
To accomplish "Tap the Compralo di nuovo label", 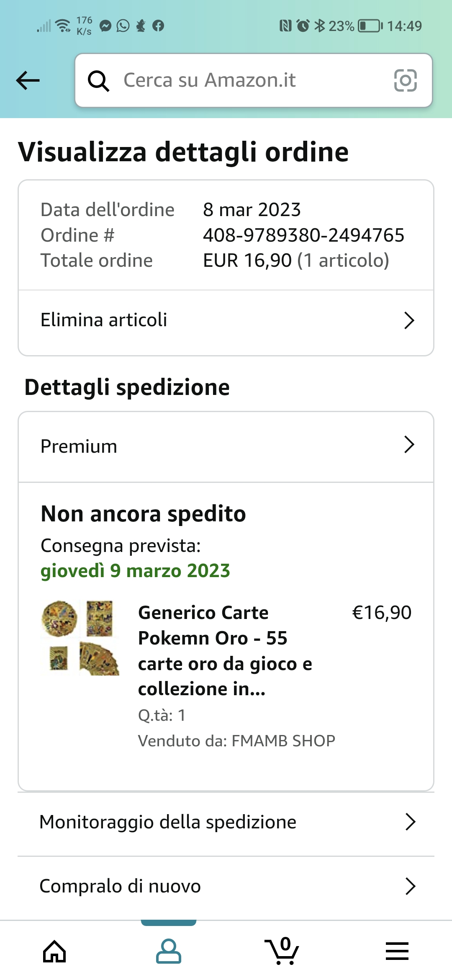I will pos(120,886).
